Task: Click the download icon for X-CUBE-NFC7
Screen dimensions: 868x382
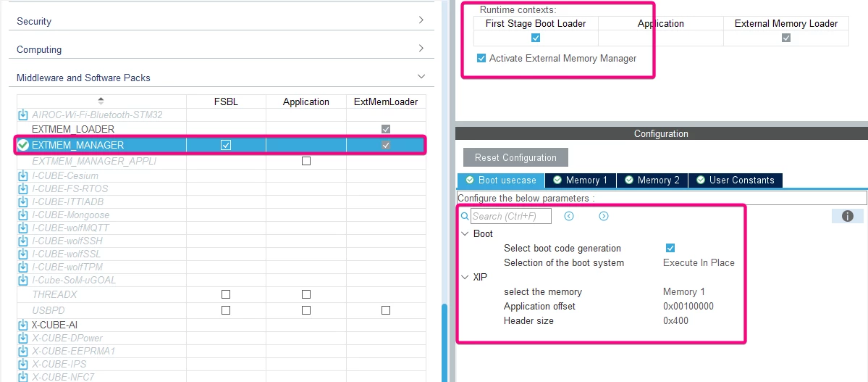Action: (x=23, y=377)
